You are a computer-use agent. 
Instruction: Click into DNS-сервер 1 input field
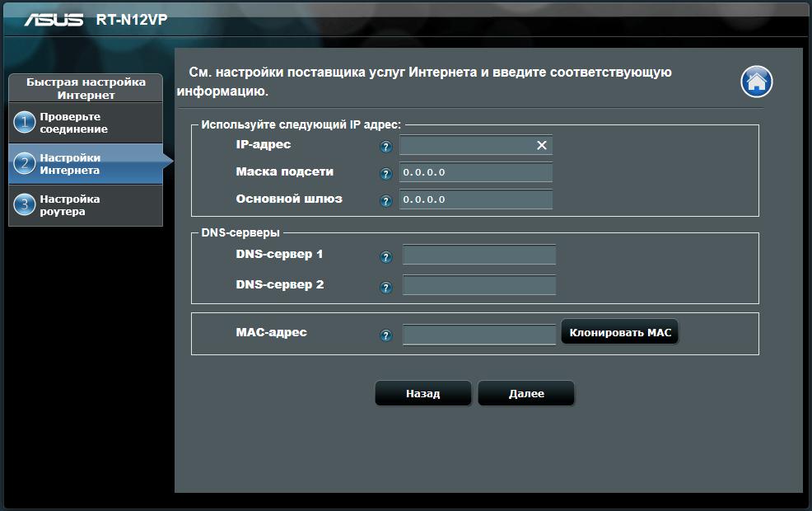pyautogui.click(x=478, y=255)
